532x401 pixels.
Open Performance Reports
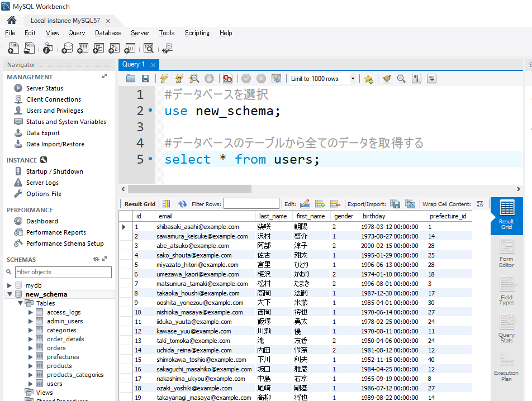(x=56, y=232)
